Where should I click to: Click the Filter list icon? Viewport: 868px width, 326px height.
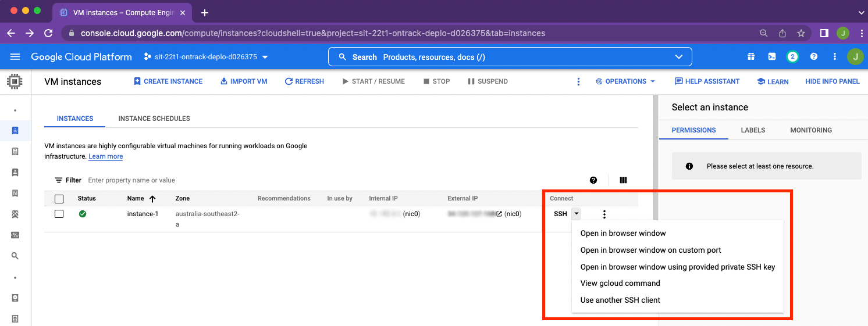pyautogui.click(x=59, y=180)
